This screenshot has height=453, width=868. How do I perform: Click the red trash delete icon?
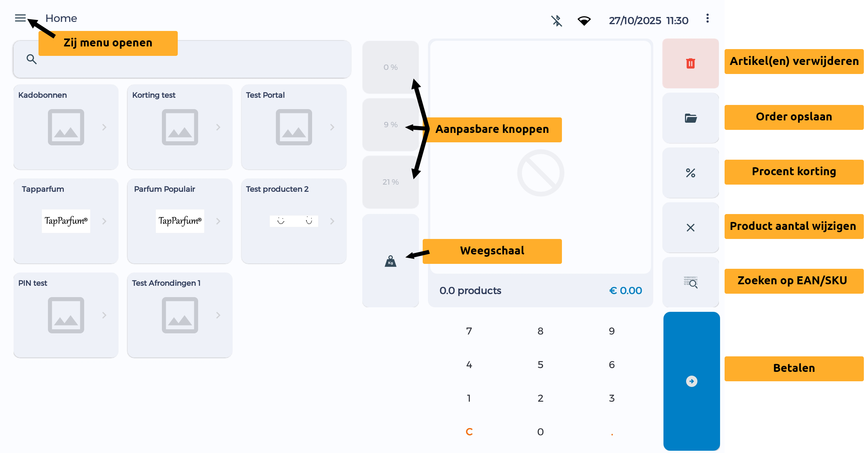(x=690, y=63)
